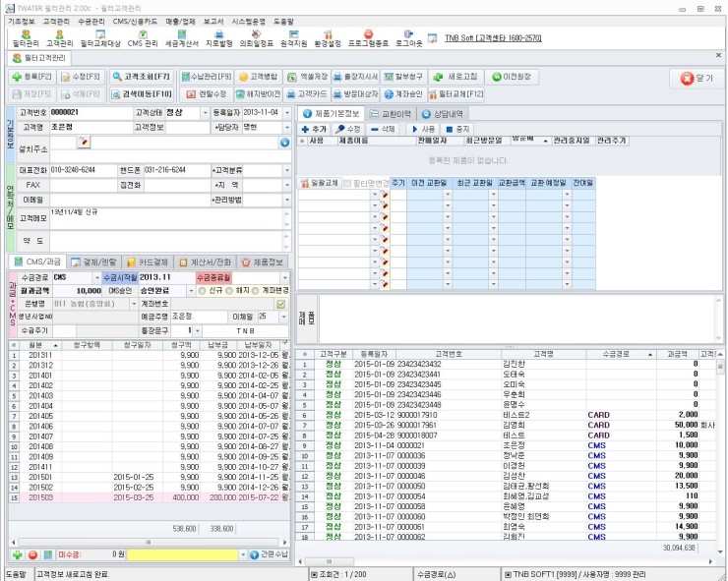Click the 계좌승인 globe button
The image size is (728, 581).
[x=403, y=94]
